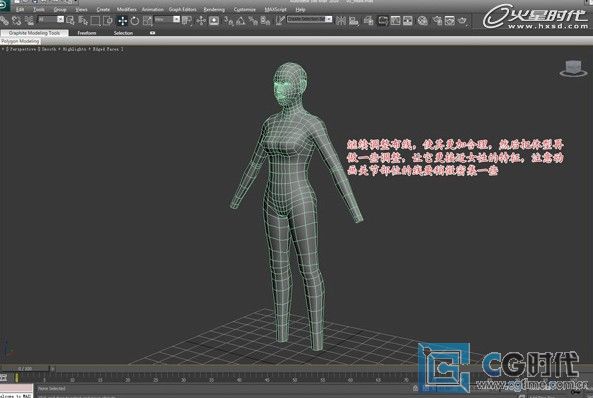Image resolution: width=593 pixels, height=398 pixels.
Task: Open the Reference Coordinate System 'View' dropdown
Action: point(167,19)
